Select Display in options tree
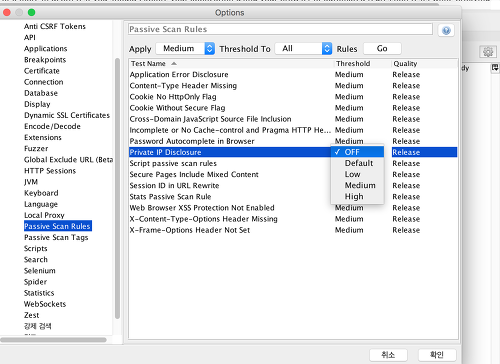The image size is (500, 364). (37, 104)
